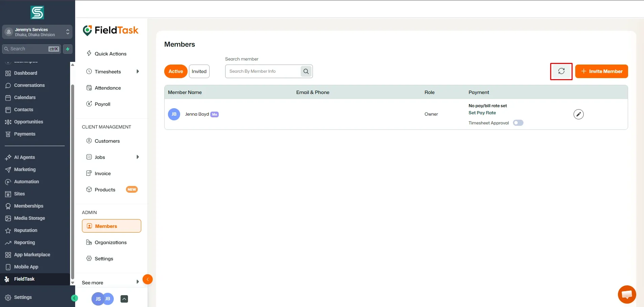The image size is (644, 307).
Task: Click the JB avatar of Jenna Boyd
Action: coord(174,114)
